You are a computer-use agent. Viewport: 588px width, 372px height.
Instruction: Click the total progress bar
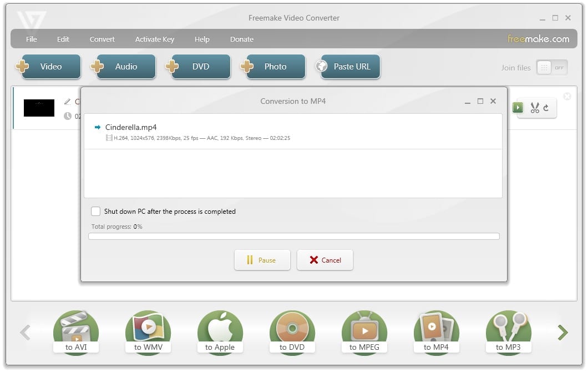point(293,237)
